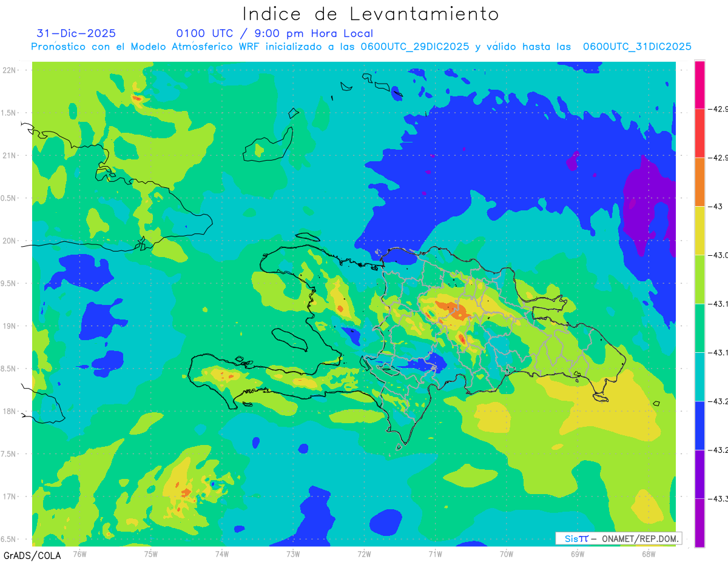Pick the orange swatch on the color scale
Viewport: 728px width, 562px height.
coord(699,182)
